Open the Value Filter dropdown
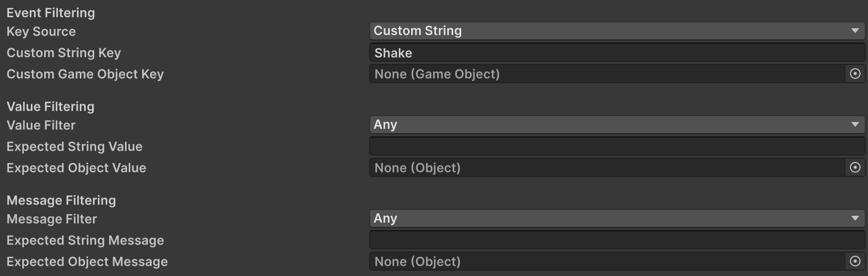 (x=617, y=125)
